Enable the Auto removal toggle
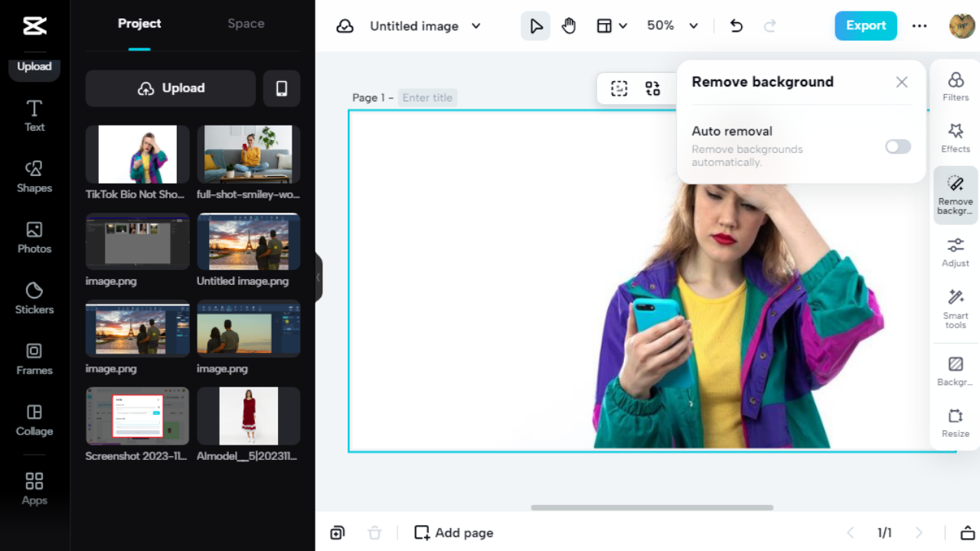This screenshot has height=551, width=980. click(897, 147)
